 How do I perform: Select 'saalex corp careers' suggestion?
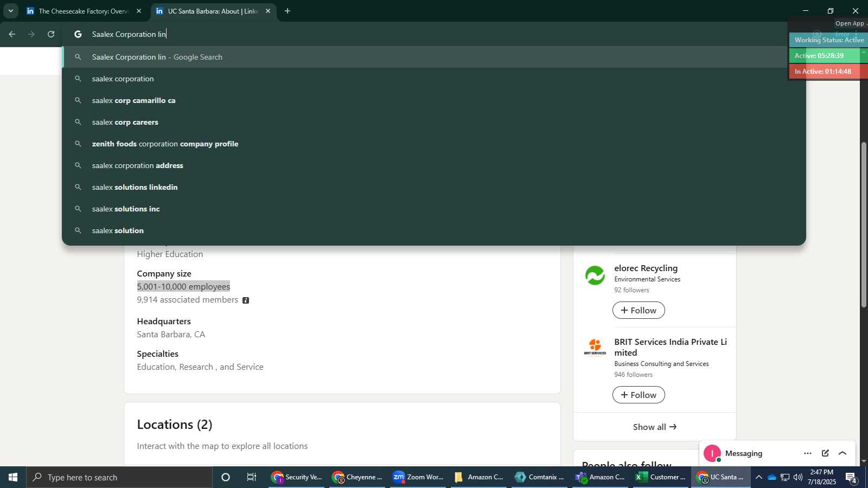tap(434, 122)
